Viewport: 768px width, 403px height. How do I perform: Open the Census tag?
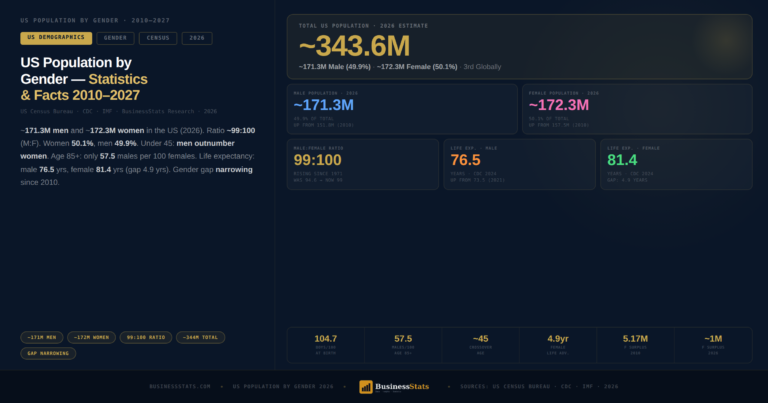[x=158, y=38]
